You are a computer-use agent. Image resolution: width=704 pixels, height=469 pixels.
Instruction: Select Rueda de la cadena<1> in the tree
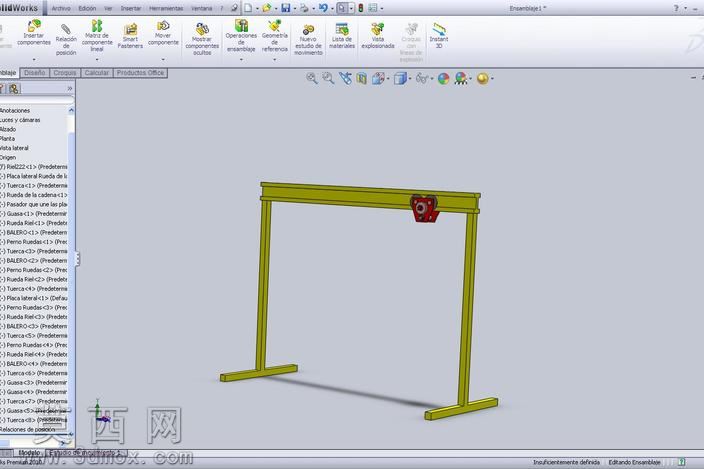point(35,195)
